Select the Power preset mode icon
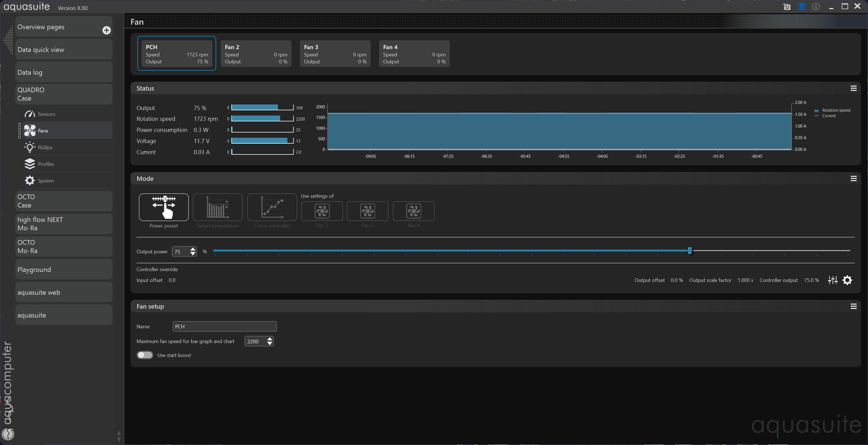The width and height of the screenshot is (868, 445). 163,207
